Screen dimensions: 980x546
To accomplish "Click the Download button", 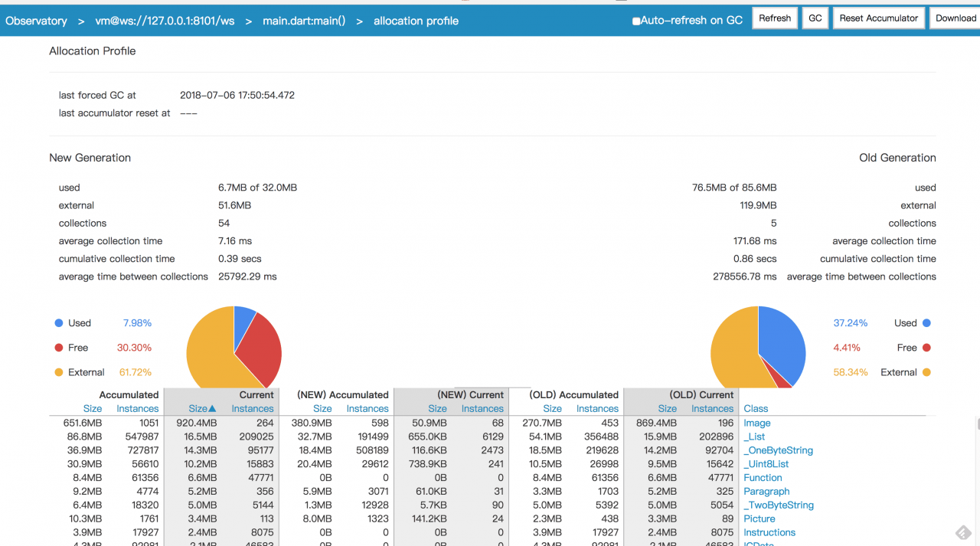I will point(955,18).
